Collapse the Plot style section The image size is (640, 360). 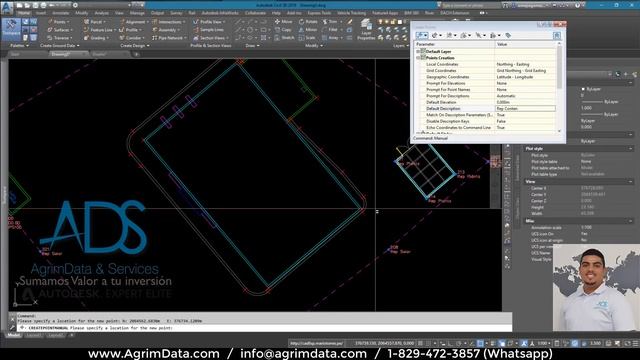click(x=631, y=149)
